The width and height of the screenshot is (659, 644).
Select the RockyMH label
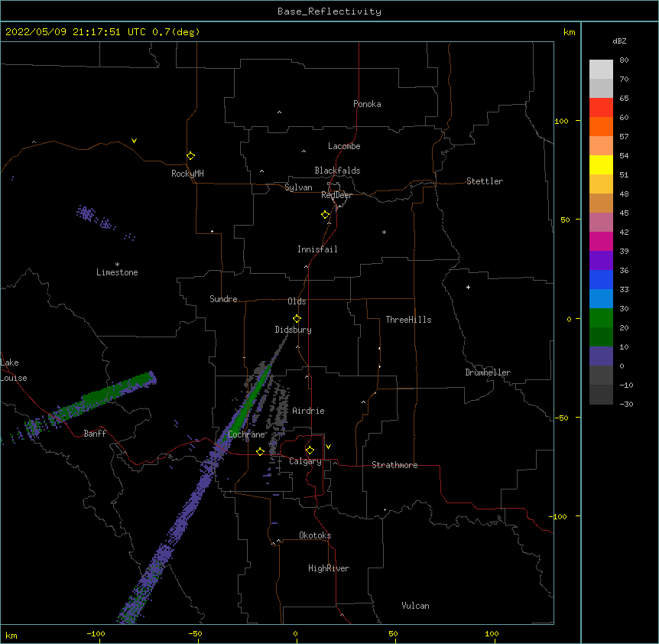click(187, 174)
